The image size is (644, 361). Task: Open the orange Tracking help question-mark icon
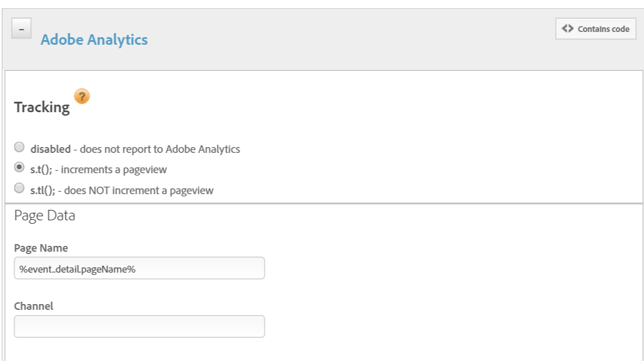click(82, 96)
